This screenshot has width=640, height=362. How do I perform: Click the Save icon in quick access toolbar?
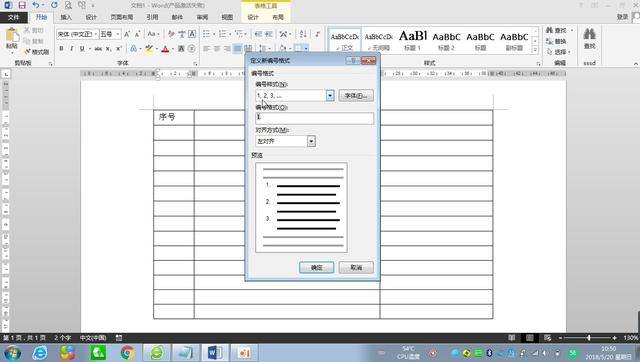click(22, 5)
